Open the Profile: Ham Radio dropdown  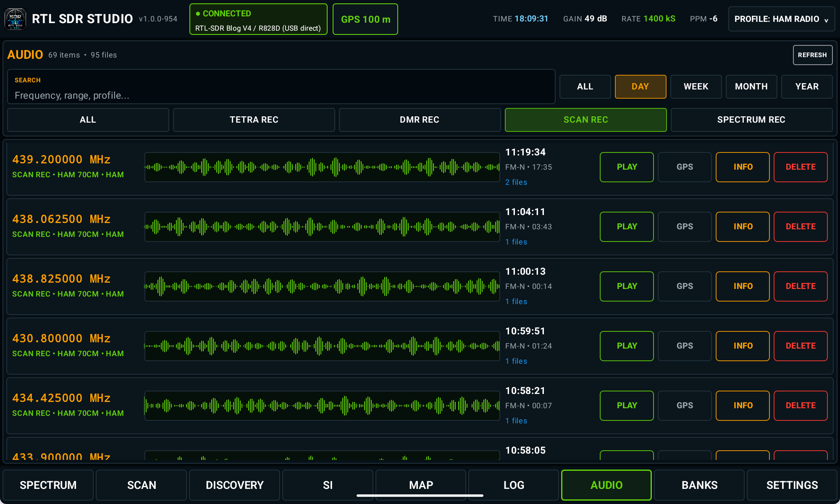pos(781,19)
